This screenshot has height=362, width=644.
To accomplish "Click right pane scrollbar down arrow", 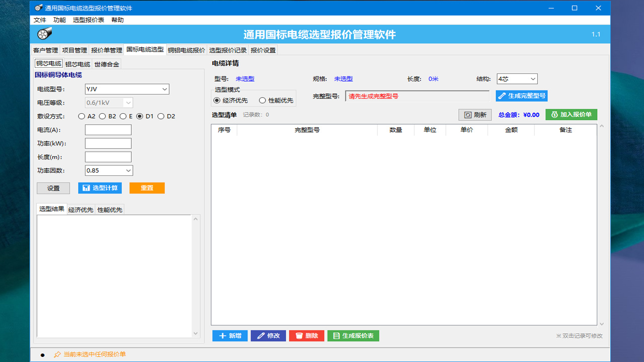I will point(602,324).
